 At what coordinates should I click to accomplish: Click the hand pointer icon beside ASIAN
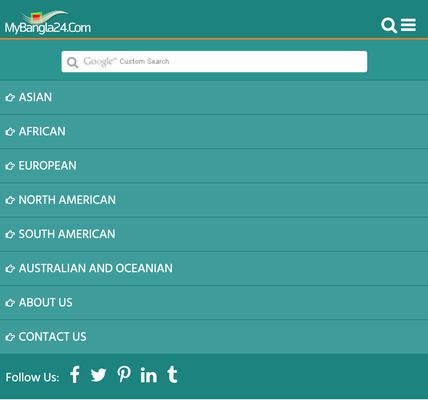tap(10, 98)
